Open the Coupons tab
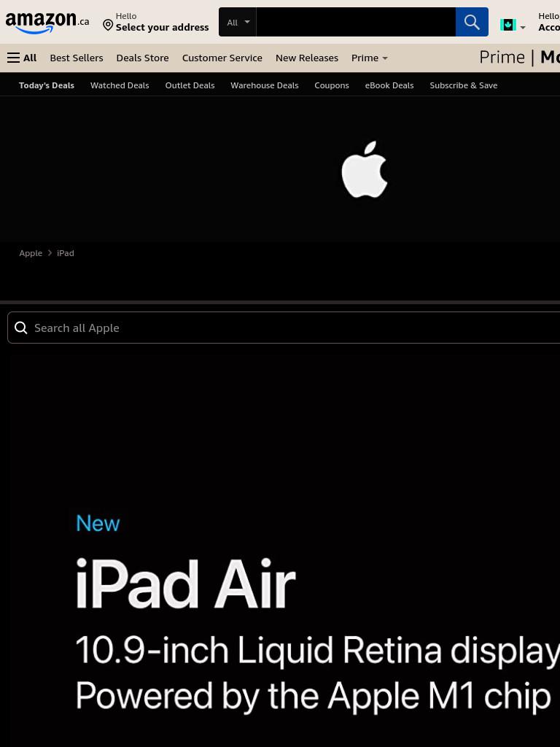The width and height of the screenshot is (560, 747). (332, 85)
